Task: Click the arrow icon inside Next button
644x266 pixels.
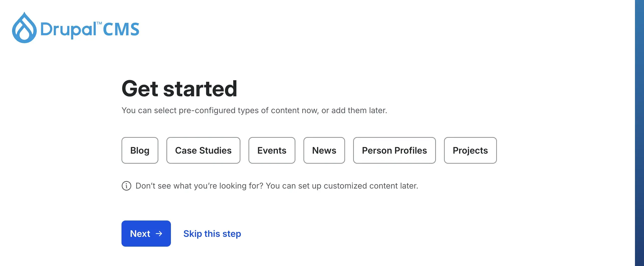Action: click(159, 234)
